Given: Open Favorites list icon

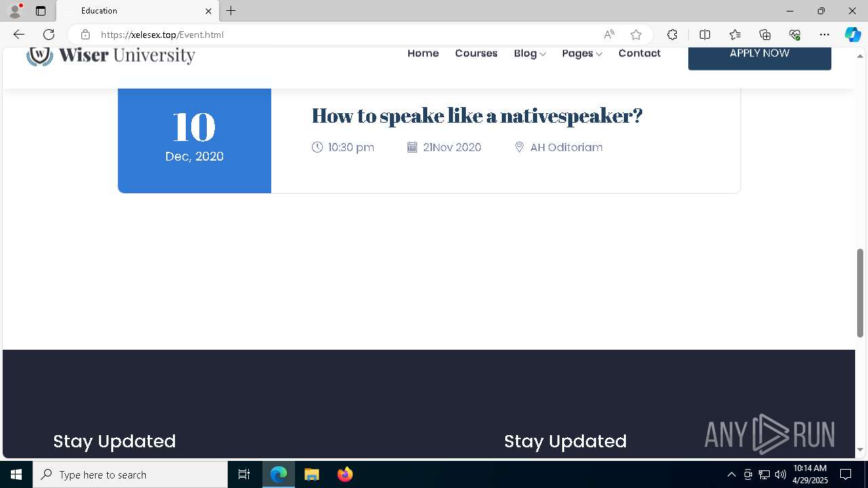Looking at the screenshot, I should [x=735, y=35].
